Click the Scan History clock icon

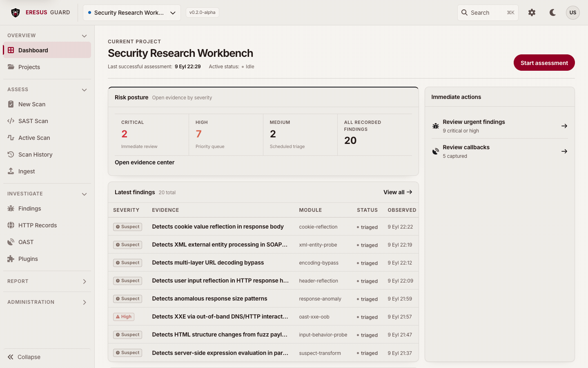tap(11, 155)
